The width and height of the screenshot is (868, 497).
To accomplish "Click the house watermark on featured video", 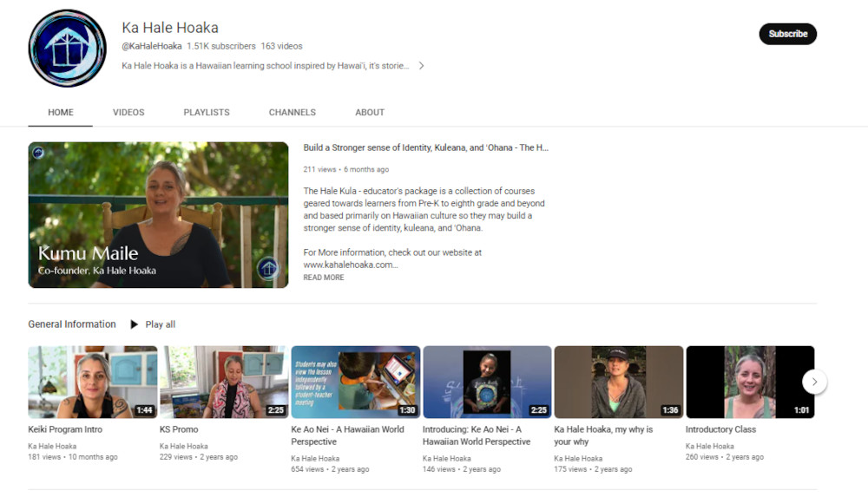I will [x=268, y=269].
